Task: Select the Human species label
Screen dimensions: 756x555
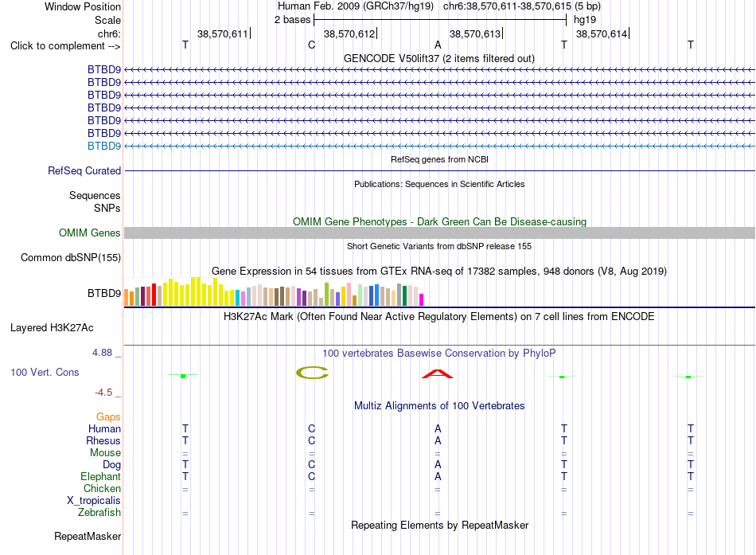Action: click(104, 428)
